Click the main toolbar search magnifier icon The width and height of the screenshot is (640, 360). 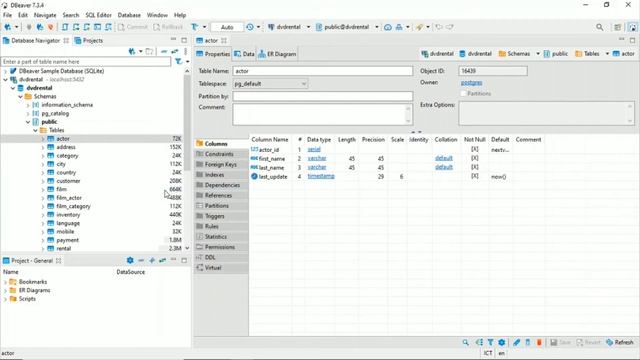tap(600, 27)
